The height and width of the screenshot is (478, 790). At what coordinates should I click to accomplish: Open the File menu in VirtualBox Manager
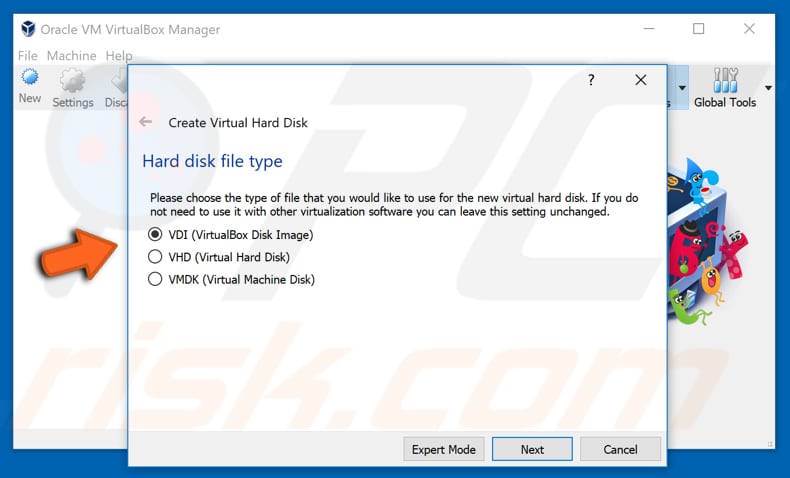click(28, 55)
